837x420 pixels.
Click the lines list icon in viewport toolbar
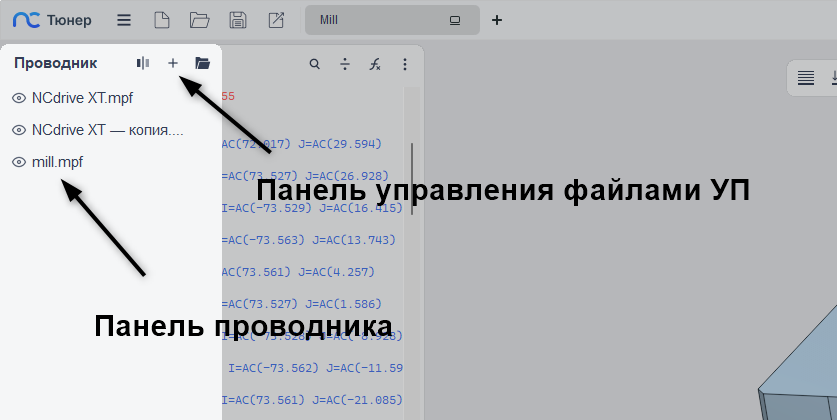[806, 77]
